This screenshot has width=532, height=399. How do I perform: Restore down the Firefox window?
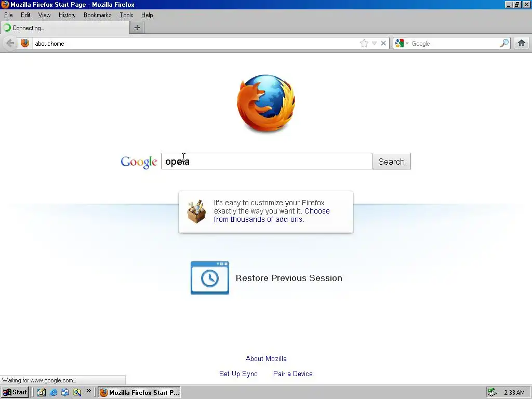coord(517,5)
